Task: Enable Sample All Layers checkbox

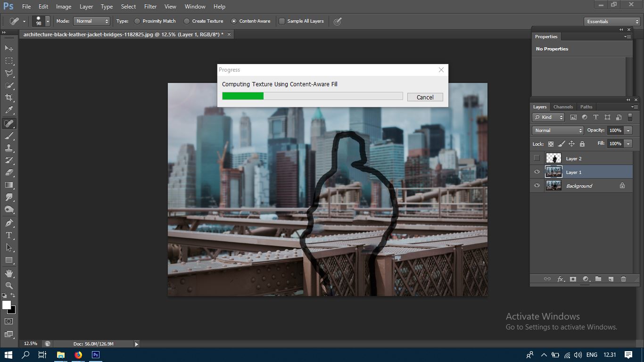Action: 282,21
